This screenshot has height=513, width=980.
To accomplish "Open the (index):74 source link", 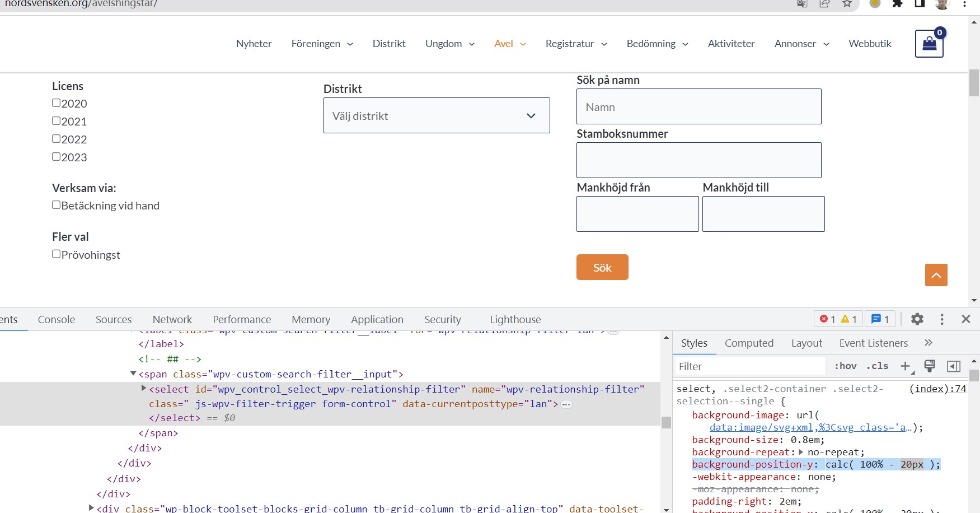I will (x=938, y=389).
